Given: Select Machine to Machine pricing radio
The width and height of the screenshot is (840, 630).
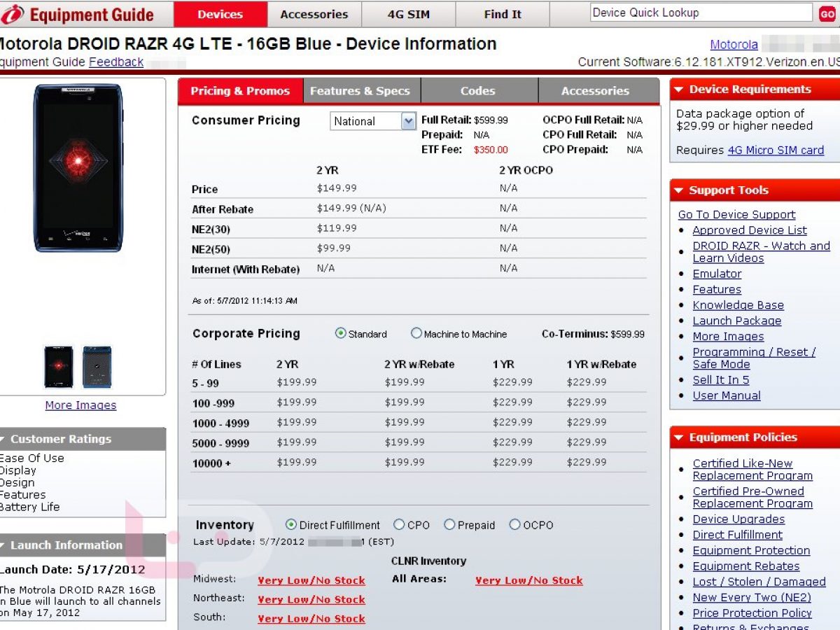Looking at the screenshot, I should (x=416, y=334).
